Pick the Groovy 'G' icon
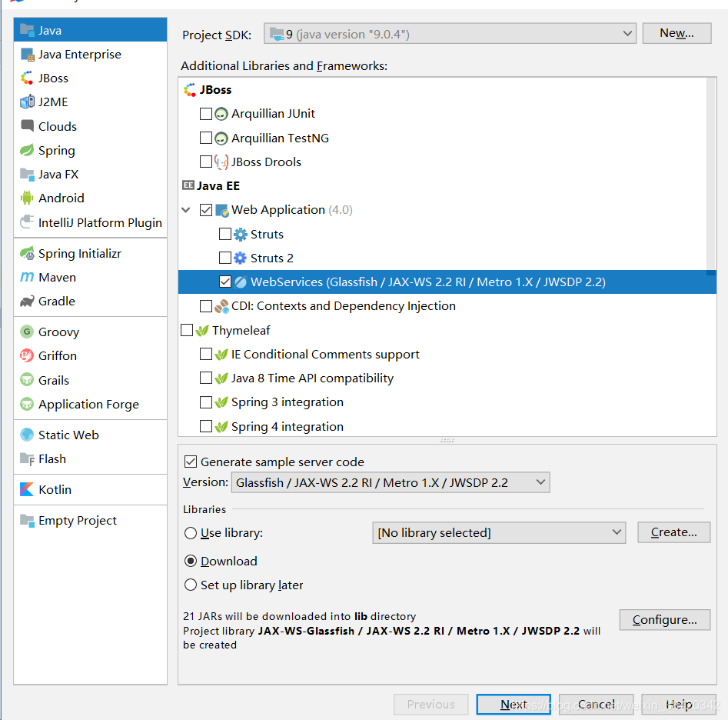 27,332
